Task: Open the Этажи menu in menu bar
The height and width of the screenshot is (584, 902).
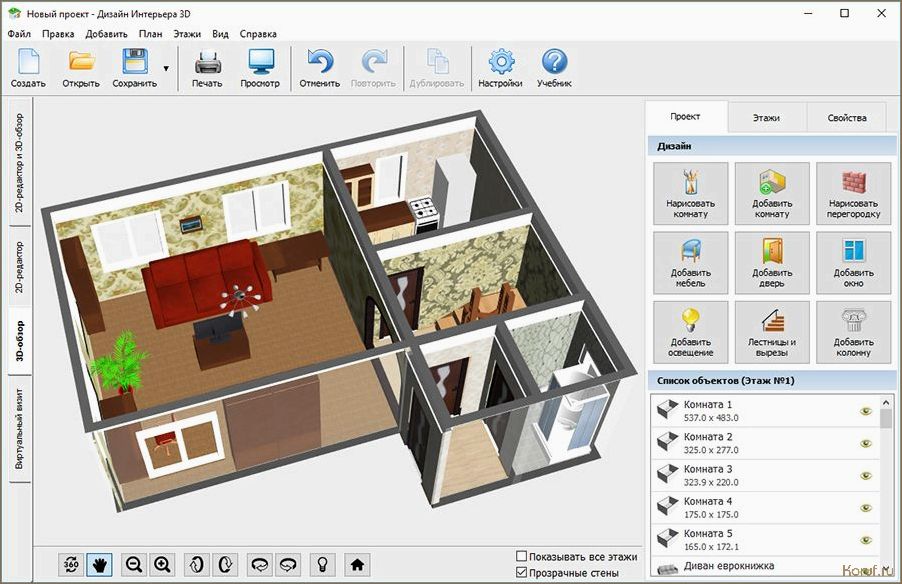Action: [x=187, y=34]
